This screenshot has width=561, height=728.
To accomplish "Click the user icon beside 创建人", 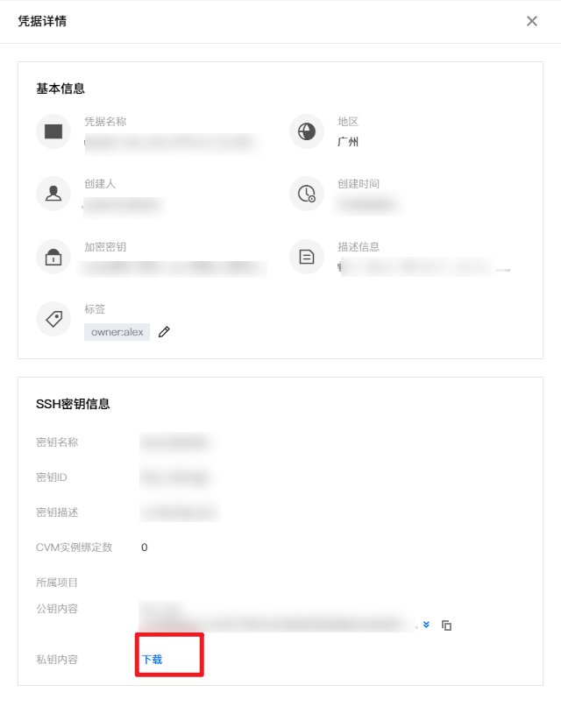I will (53, 194).
